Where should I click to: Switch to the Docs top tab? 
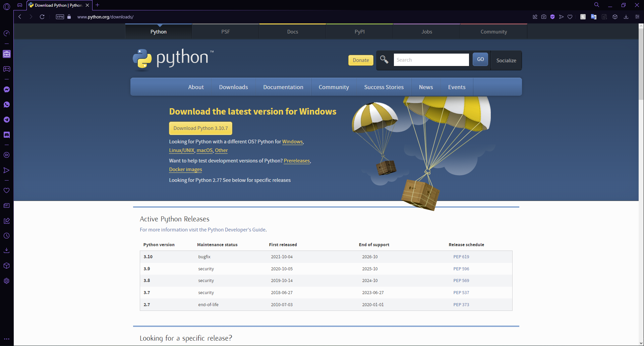(293, 31)
